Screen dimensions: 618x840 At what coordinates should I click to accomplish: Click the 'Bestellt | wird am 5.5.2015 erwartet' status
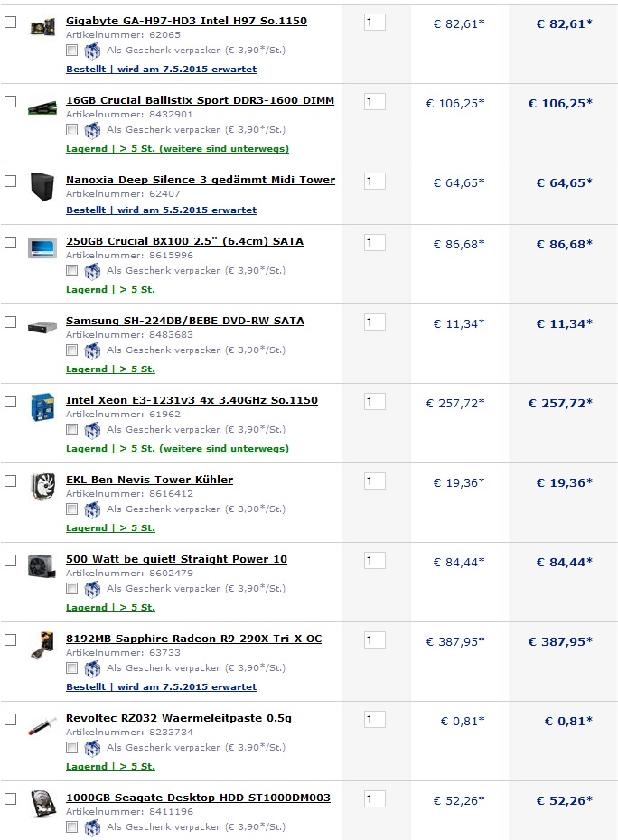pyautogui.click(x=162, y=210)
